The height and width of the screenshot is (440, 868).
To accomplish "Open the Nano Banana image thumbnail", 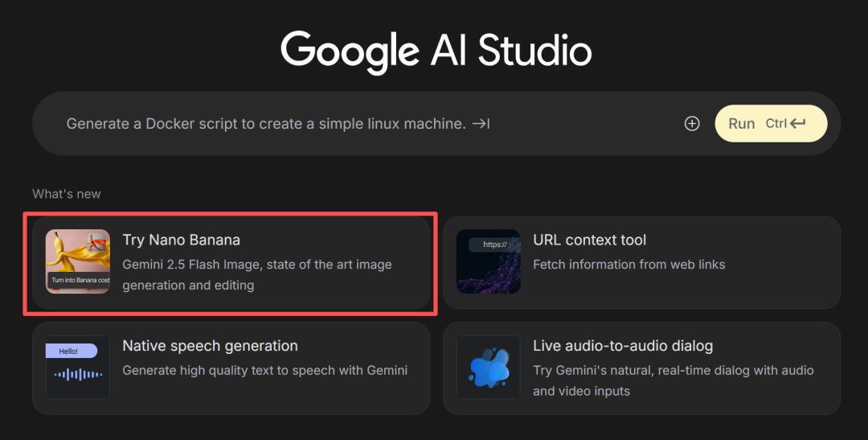I will click(78, 261).
